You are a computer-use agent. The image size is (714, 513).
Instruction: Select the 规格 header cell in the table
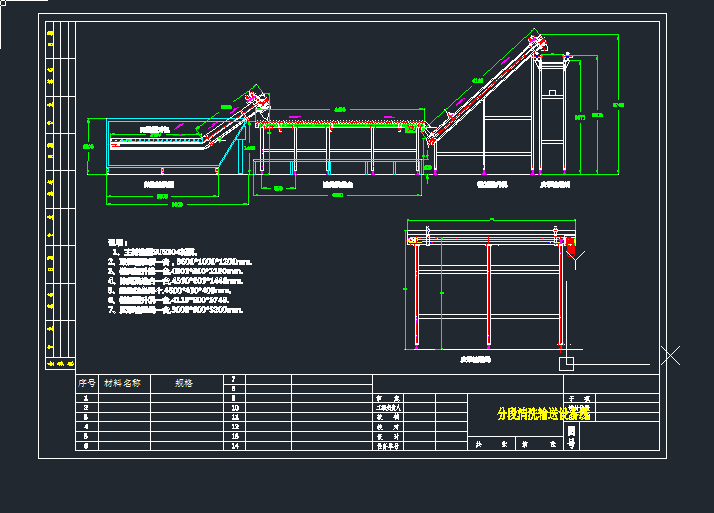tap(184, 383)
